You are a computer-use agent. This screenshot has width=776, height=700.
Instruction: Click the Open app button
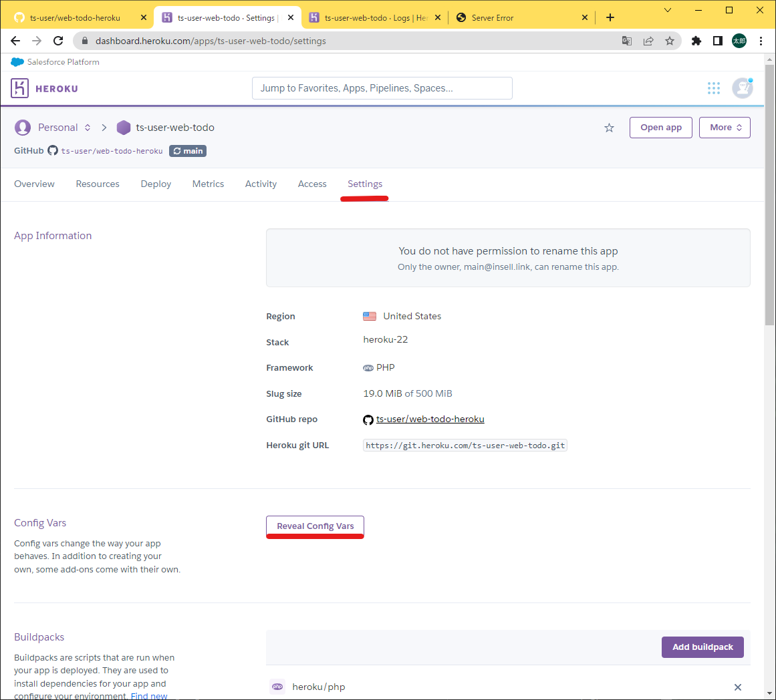pyautogui.click(x=660, y=128)
